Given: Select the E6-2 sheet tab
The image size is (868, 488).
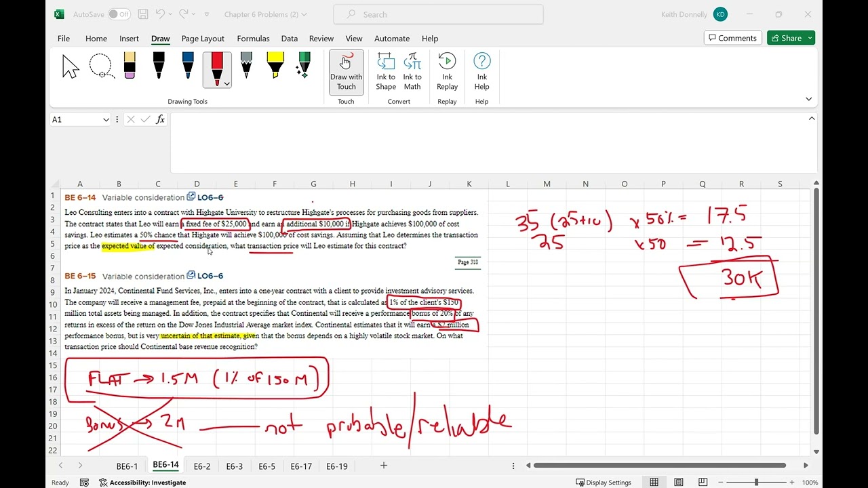Looking at the screenshot, I should 202,466.
